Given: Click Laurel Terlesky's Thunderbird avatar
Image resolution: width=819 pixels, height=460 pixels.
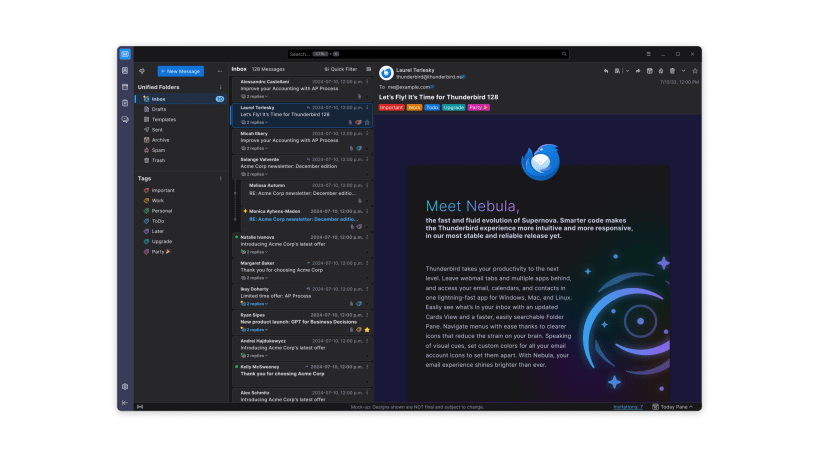Looking at the screenshot, I should point(386,73).
